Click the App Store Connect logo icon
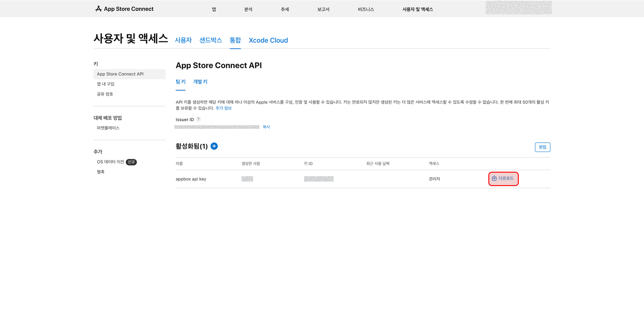Image resolution: width=644 pixels, height=322 pixels. point(98,9)
